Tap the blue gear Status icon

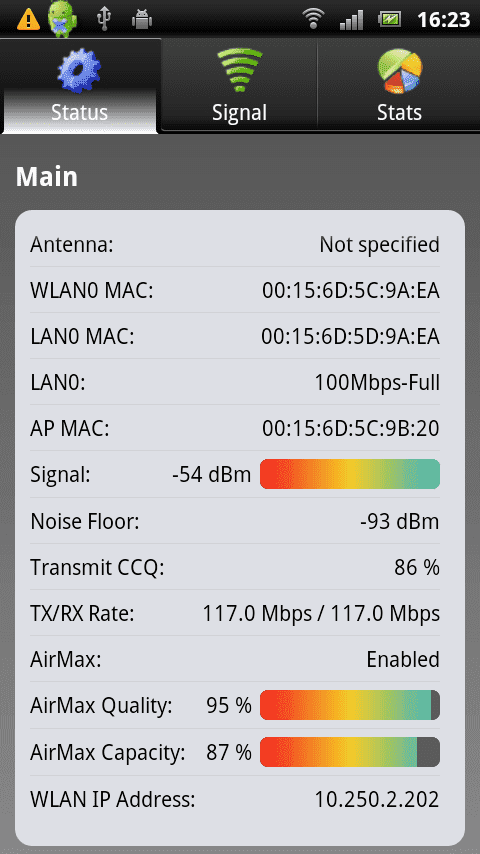(x=79, y=71)
